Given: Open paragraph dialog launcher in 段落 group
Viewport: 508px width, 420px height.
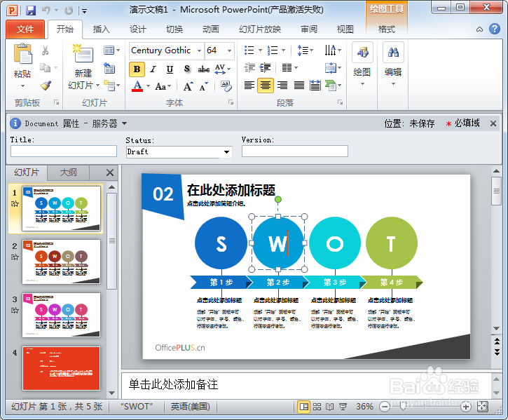Looking at the screenshot, I should point(340,102).
